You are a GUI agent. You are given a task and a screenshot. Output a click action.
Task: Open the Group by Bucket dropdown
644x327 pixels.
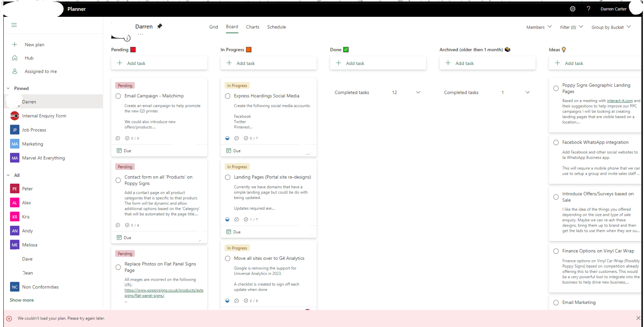click(x=611, y=27)
